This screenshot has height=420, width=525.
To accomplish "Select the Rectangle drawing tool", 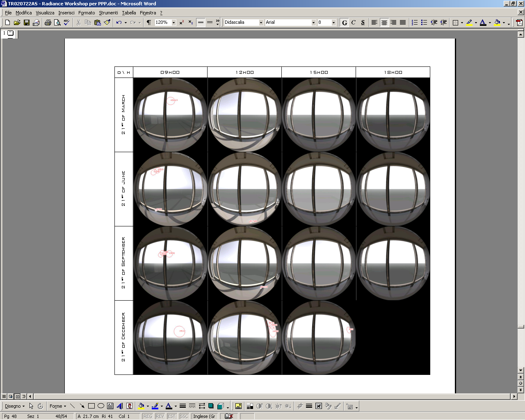I will pyautogui.click(x=91, y=406).
